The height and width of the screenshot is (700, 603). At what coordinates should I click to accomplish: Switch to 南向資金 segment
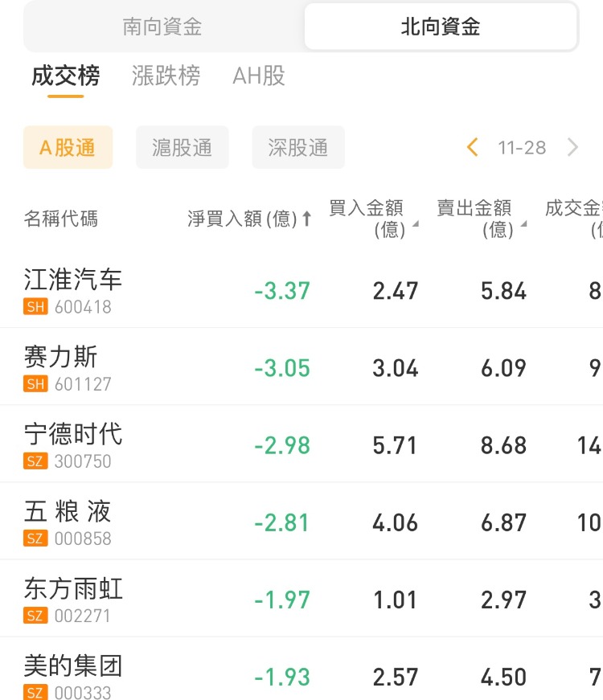tap(162, 27)
